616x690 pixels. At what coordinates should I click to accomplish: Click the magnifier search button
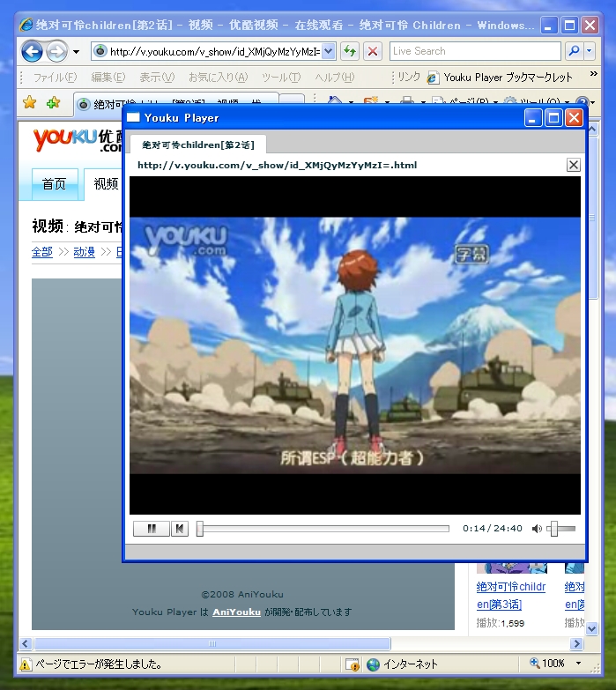click(574, 51)
